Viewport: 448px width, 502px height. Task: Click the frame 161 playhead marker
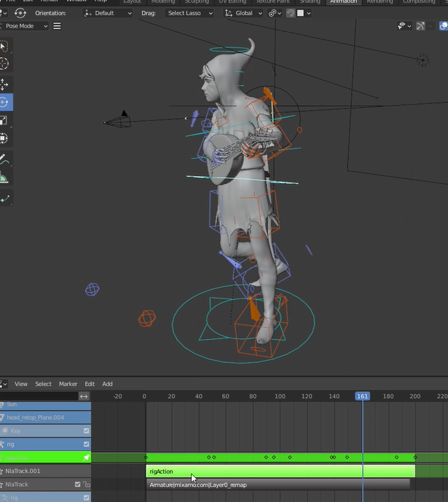click(x=363, y=396)
